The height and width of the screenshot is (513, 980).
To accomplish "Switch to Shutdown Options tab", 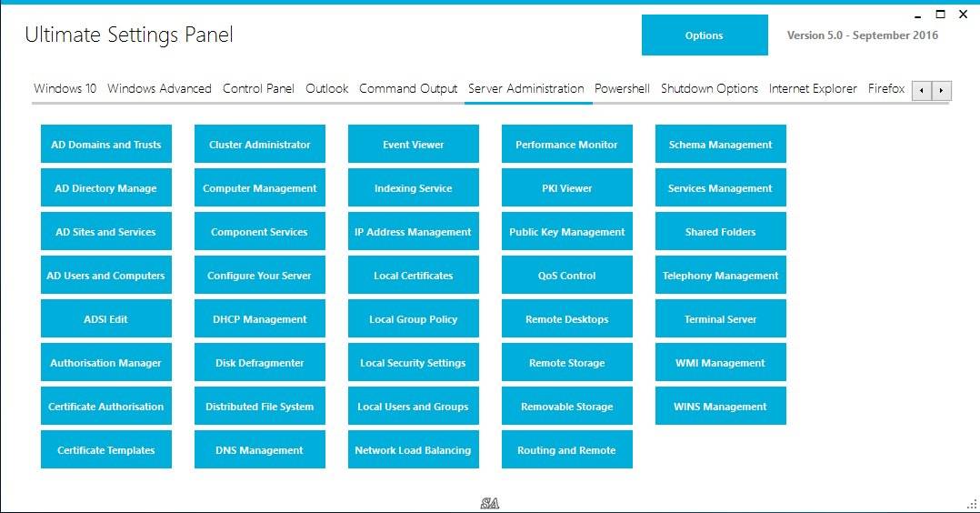I will (709, 89).
